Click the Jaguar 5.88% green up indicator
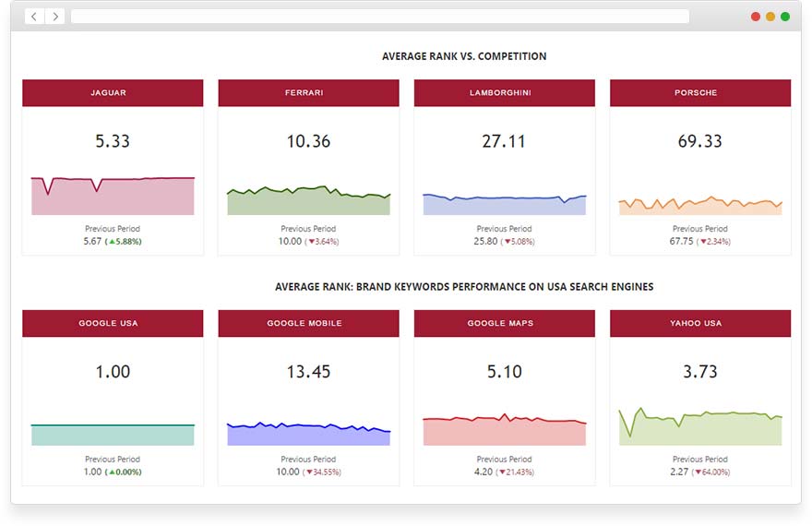Screen dimensions: 812x526 pyautogui.click(x=125, y=242)
